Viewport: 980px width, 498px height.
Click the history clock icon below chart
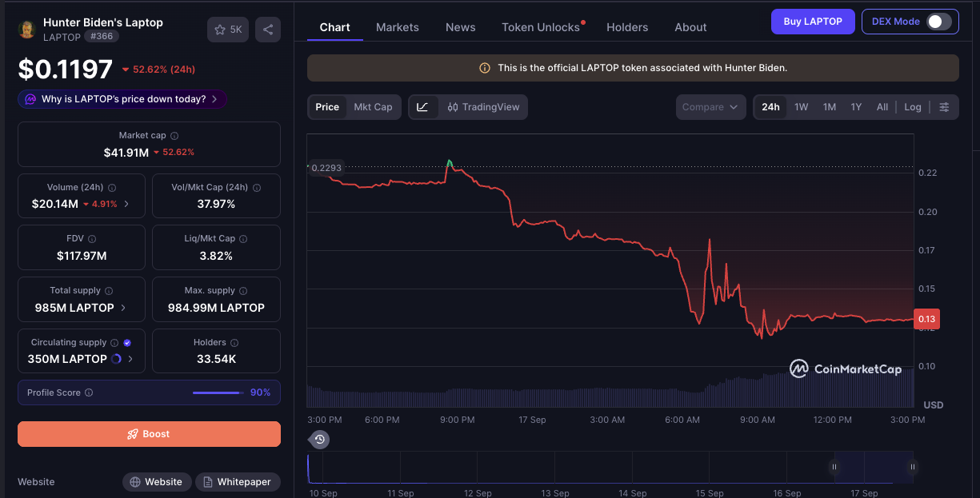pos(319,439)
